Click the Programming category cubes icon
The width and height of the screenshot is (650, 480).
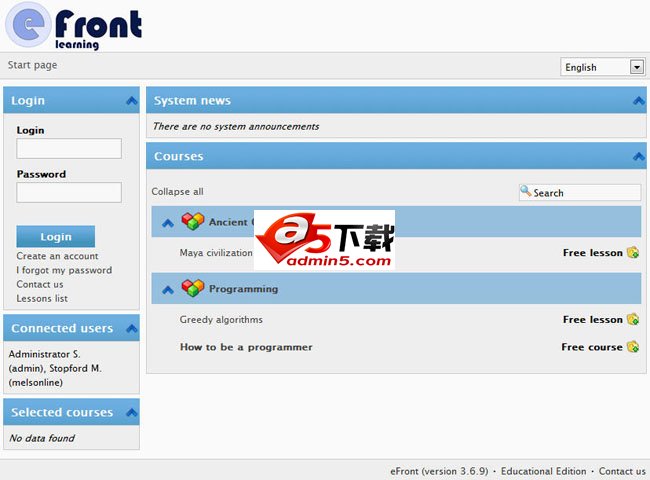193,288
